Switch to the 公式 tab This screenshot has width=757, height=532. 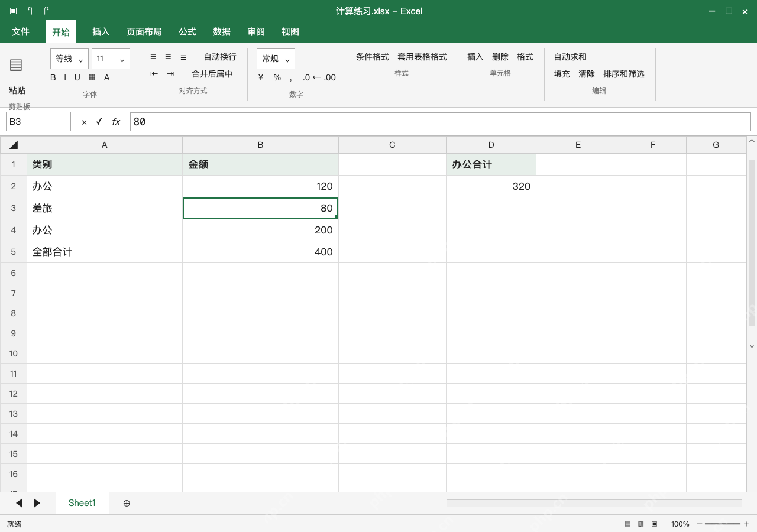(187, 32)
